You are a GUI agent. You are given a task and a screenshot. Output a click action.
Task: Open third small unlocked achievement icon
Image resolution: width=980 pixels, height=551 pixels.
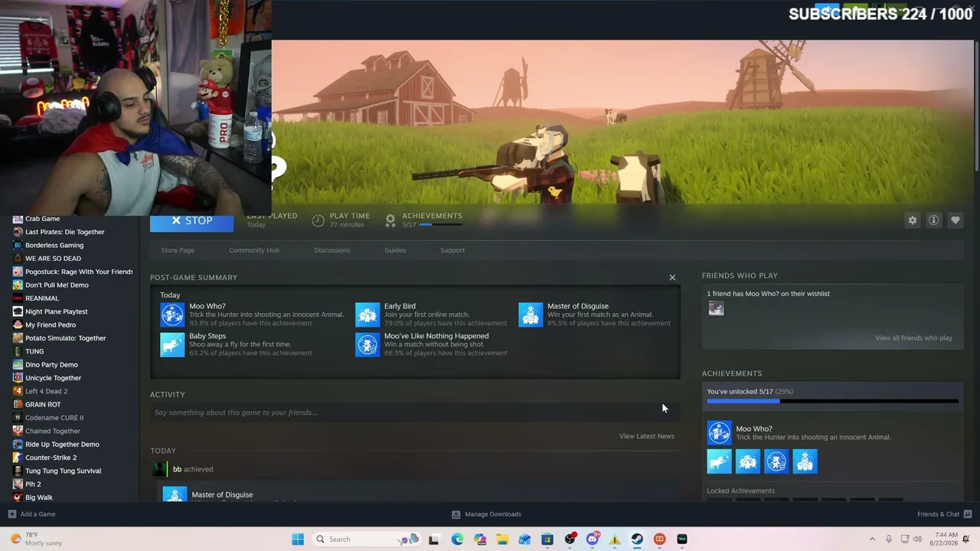[x=776, y=461]
